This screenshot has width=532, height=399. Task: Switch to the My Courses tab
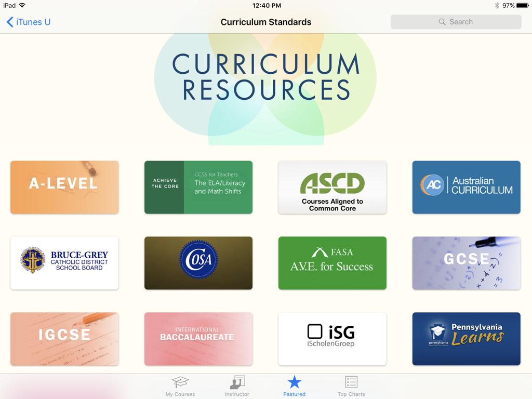click(180, 387)
